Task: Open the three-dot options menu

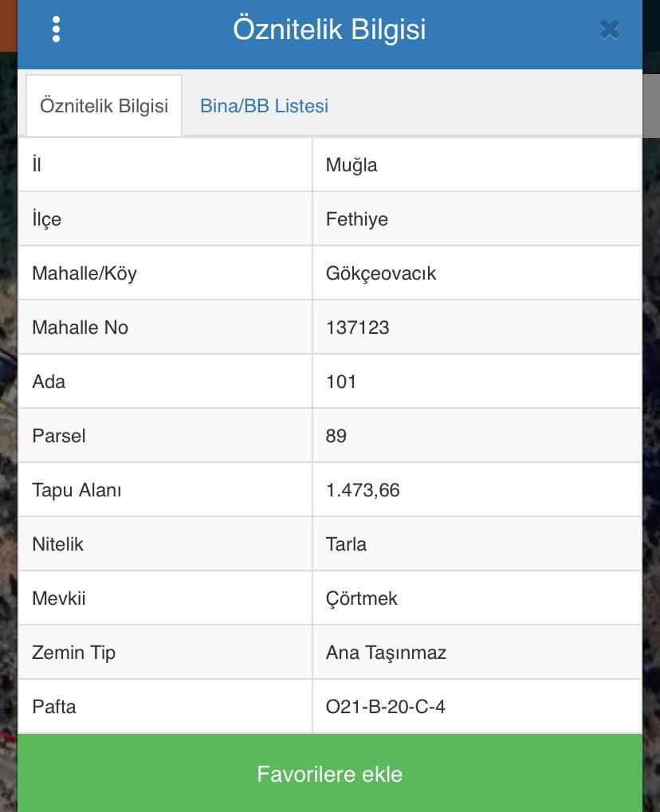Action: click(56, 29)
